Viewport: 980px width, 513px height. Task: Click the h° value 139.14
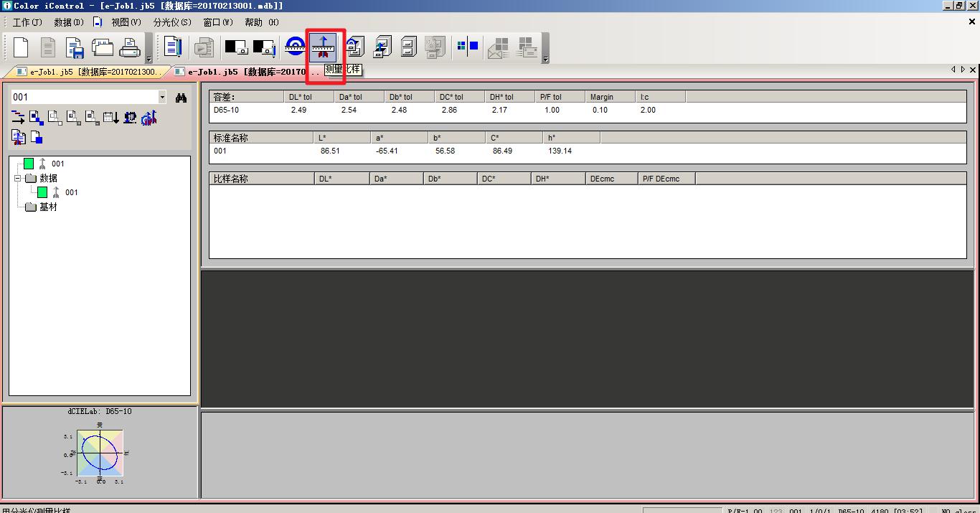pos(560,151)
